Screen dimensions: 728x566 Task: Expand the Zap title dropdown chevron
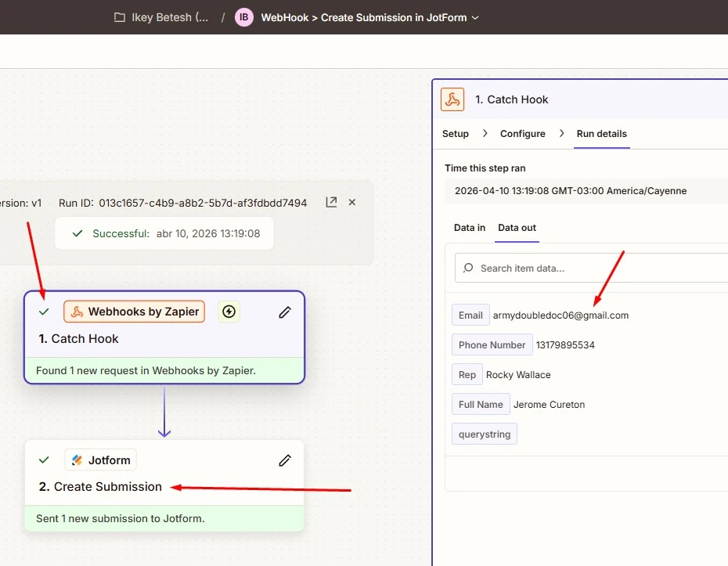tap(475, 18)
